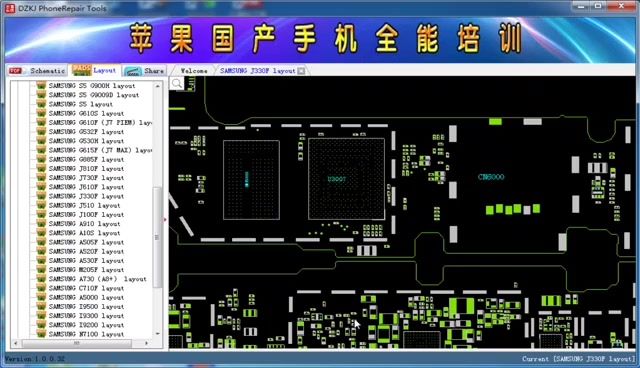Open the PDF Schematic tab
The image size is (640, 368).
(37, 71)
